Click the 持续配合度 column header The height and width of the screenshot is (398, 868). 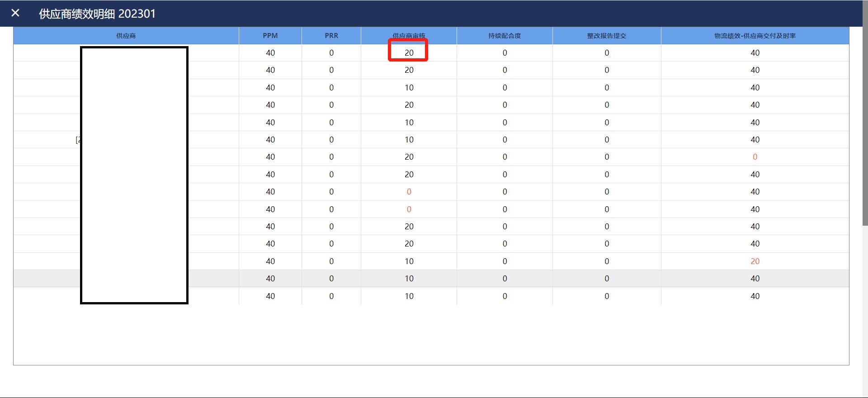point(505,36)
